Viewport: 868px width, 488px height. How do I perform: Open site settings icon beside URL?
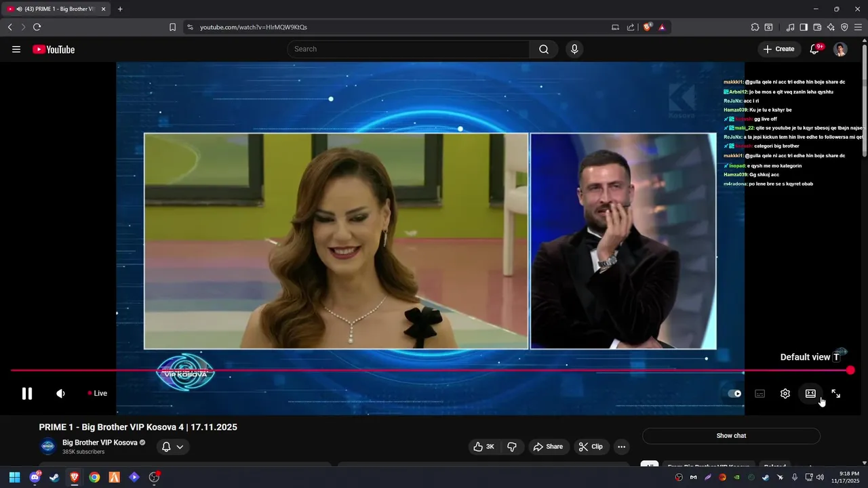click(190, 27)
